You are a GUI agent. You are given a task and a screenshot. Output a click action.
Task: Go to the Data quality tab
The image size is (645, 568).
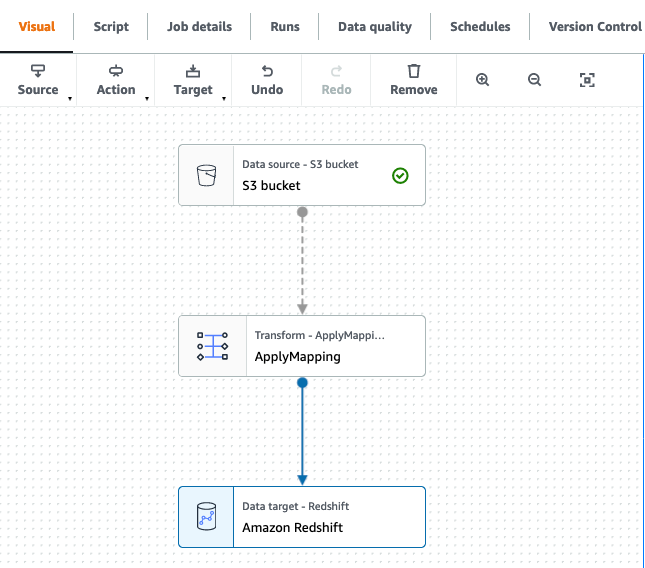(375, 27)
